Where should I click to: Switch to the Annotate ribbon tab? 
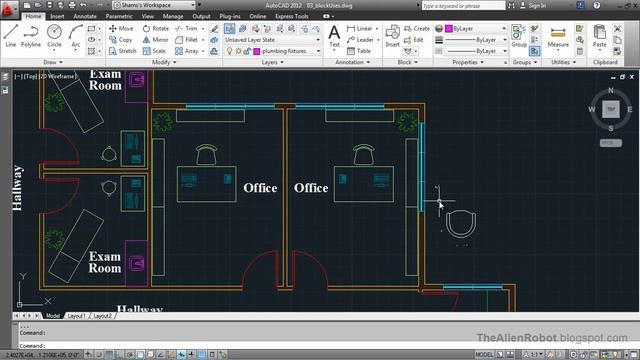(x=85, y=16)
